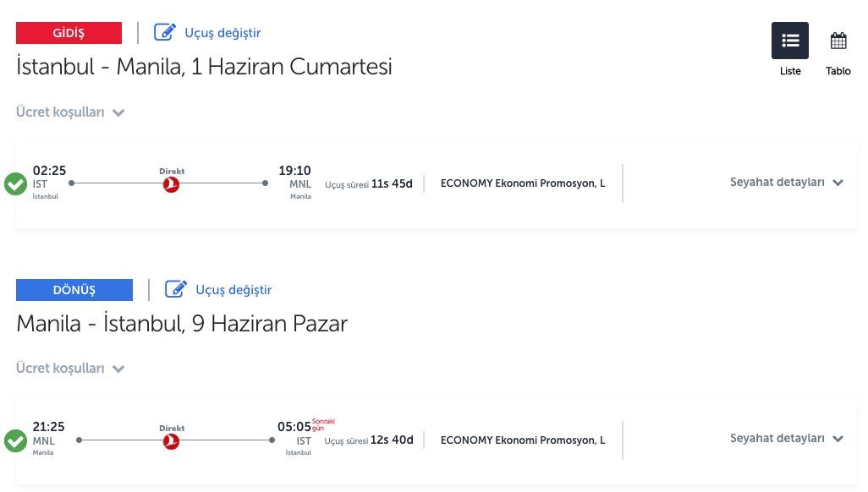Click Uçuş değiştir link for return

point(233,289)
